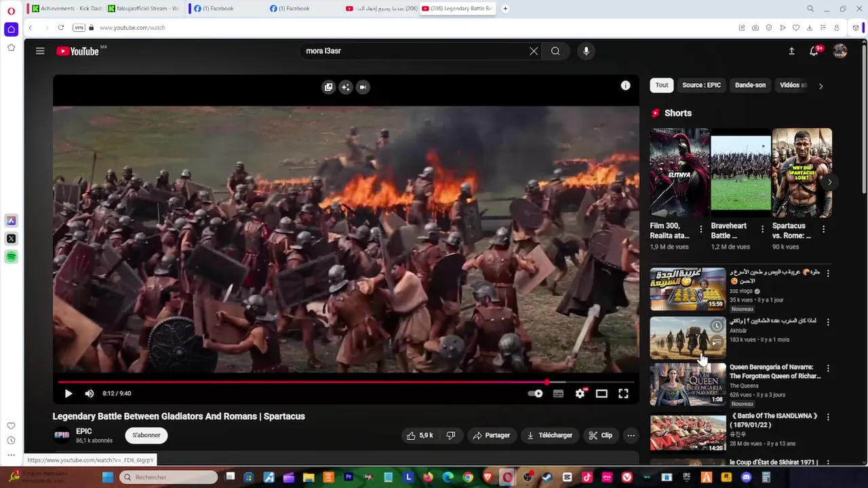Open the 'Film 300' Short thumbnail

[679, 172]
